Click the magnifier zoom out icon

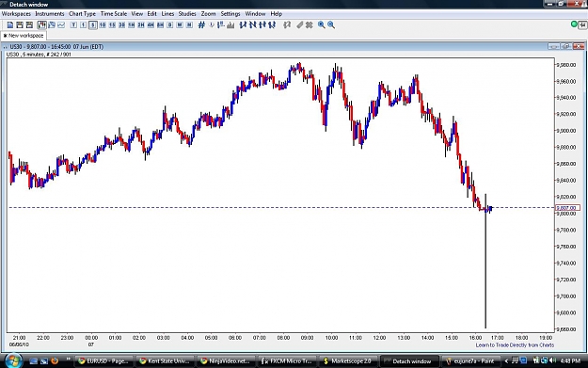(331, 25)
